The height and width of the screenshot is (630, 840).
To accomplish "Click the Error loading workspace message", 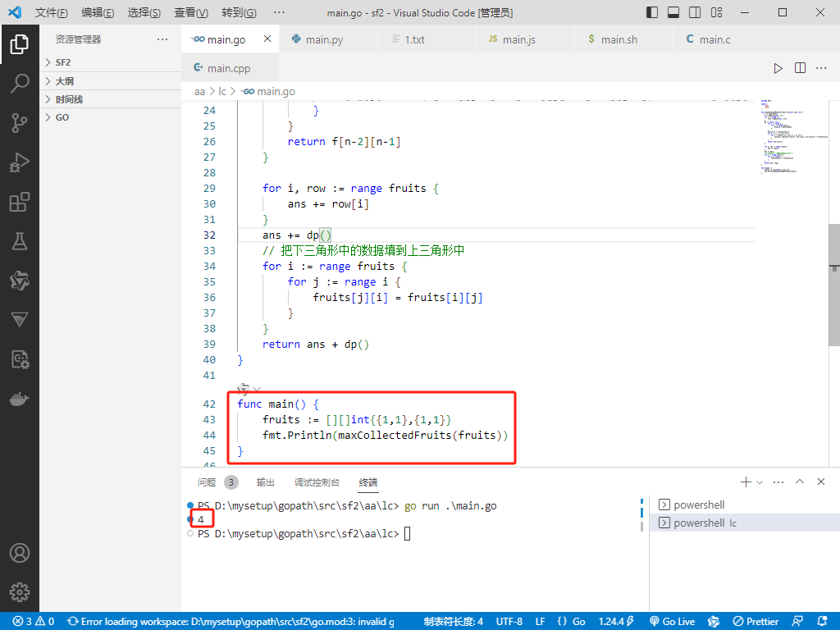I will click(x=231, y=622).
